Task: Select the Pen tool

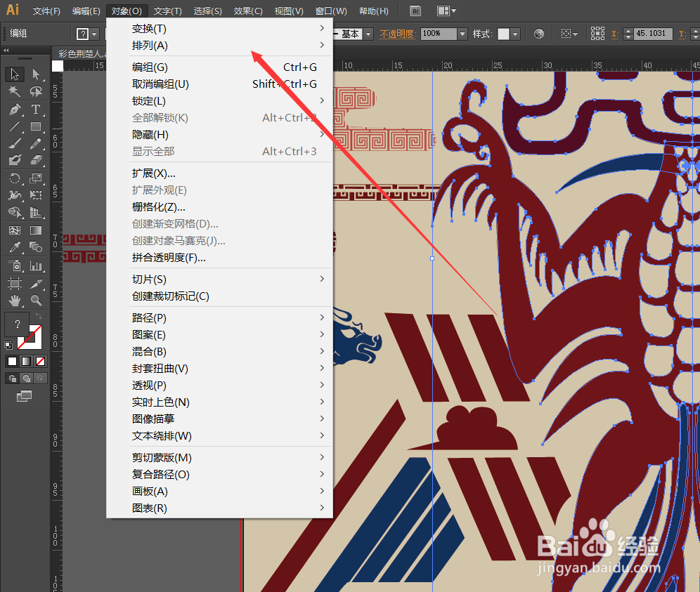Action: [x=15, y=110]
